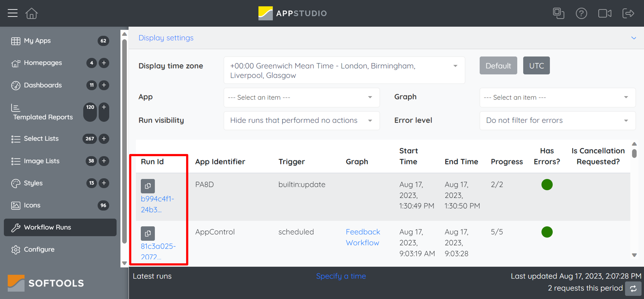Open the help question mark icon

(x=581, y=13)
